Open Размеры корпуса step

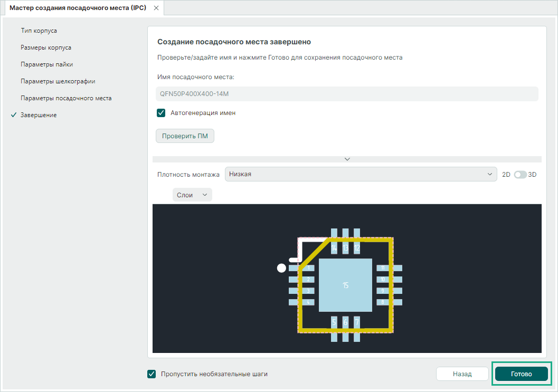(x=46, y=47)
